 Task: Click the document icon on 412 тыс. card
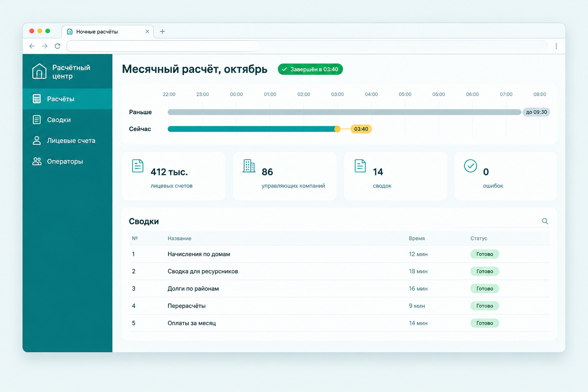click(137, 166)
